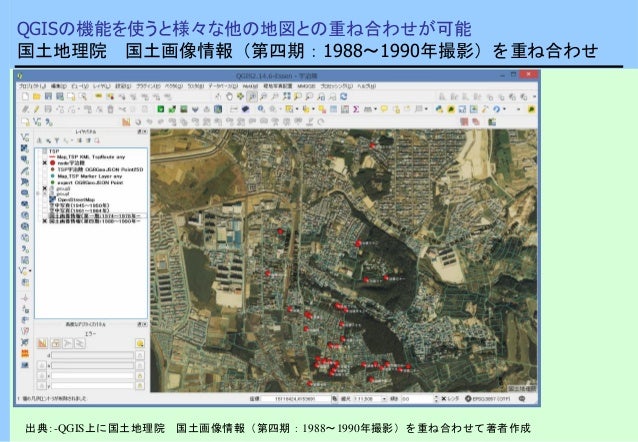638x442 pixels.
Task: Hide the 国土画像情報(第四期) 1988~1990 layer
Action: click(x=45, y=221)
